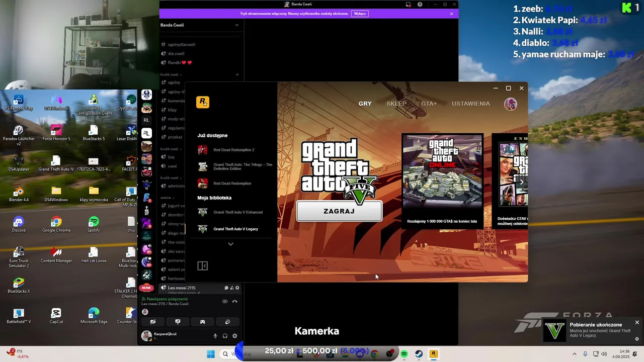The width and height of the screenshot is (644, 362).
Task: Expand the Banda Cweli server dropdown
Action: coord(237,25)
